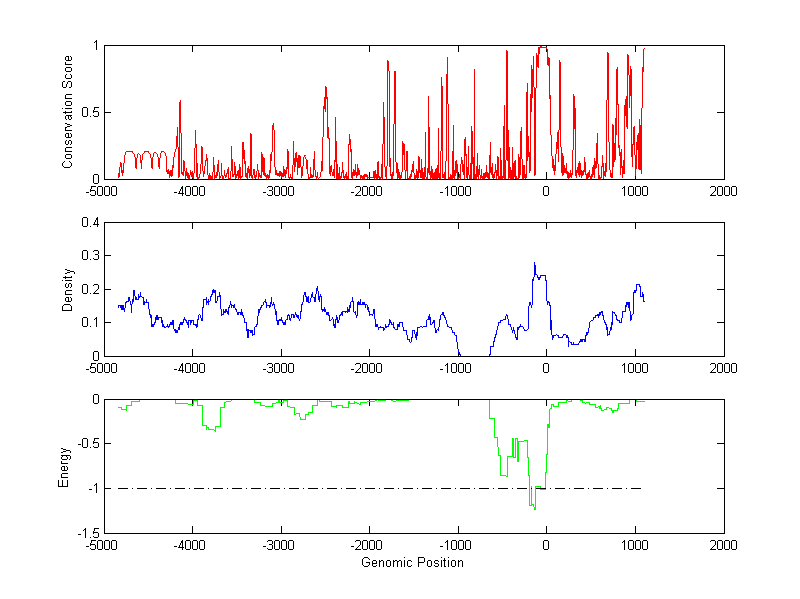The image size is (800, 599).
Task: Click the red conservation peak near position -4000
Action: (x=180, y=102)
